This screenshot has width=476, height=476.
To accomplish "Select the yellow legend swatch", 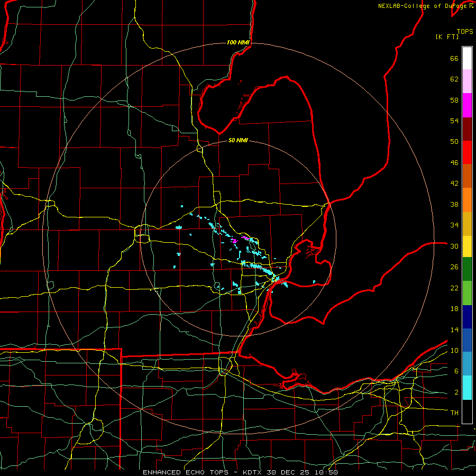I will point(467,246).
